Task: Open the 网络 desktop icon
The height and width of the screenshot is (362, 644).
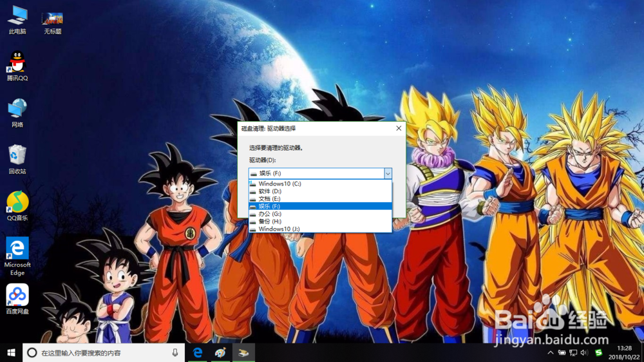Action: 17,113
